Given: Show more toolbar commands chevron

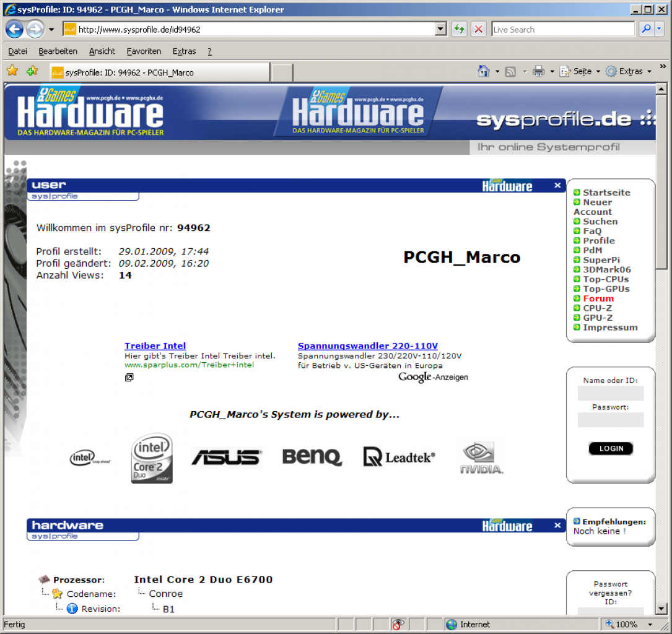Looking at the screenshot, I should pyautogui.click(x=663, y=66).
